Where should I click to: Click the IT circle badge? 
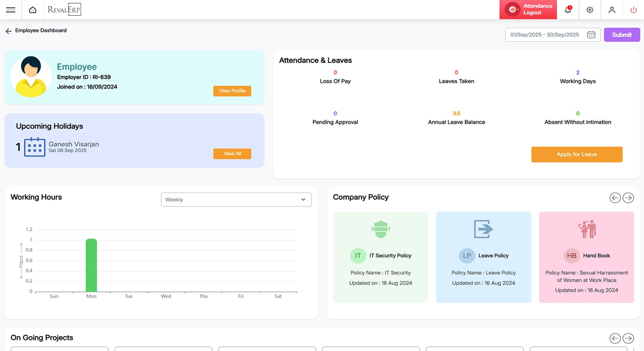(358, 256)
